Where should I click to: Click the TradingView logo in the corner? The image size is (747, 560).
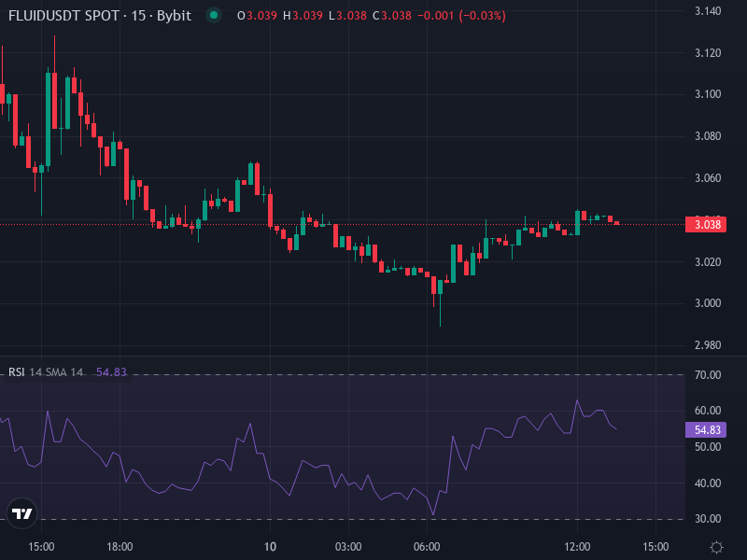[21, 514]
